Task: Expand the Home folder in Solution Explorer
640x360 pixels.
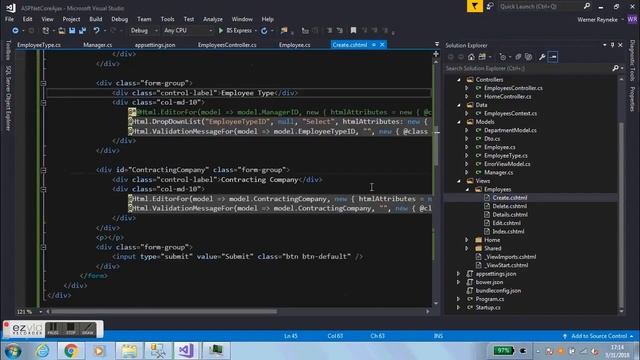Action: click(x=467, y=240)
